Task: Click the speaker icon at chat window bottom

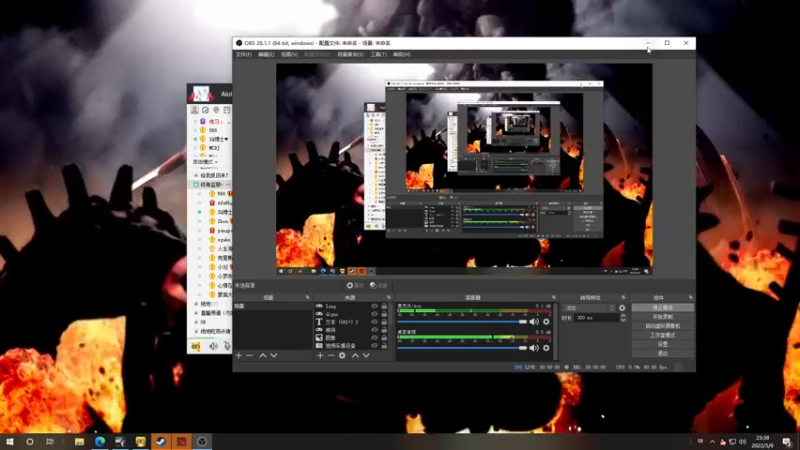Action: click(x=213, y=346)
